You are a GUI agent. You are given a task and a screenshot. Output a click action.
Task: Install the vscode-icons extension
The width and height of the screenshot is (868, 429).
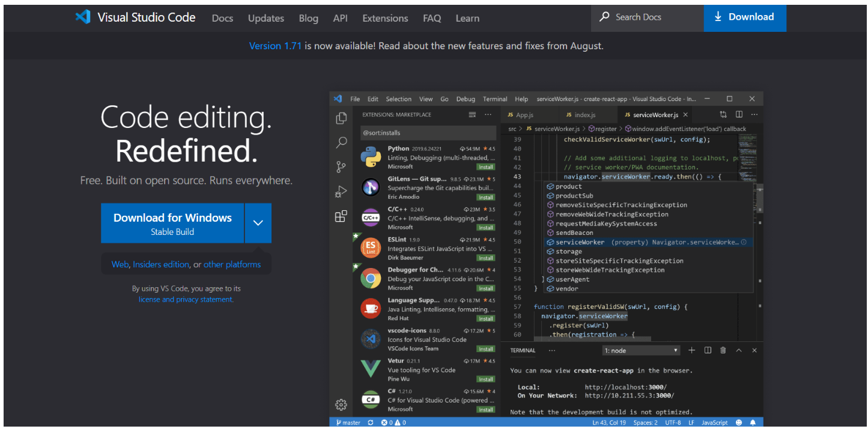[486, 349]
